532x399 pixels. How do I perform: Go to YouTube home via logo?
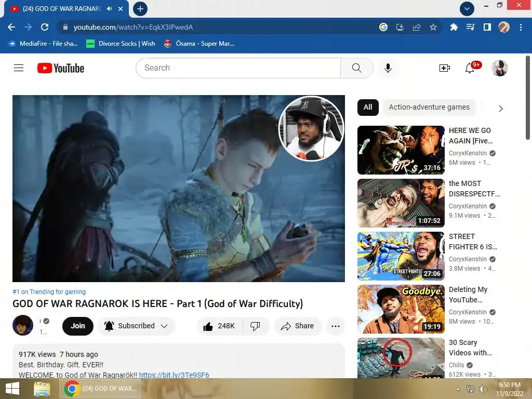pyautogui.click(x=61, y=68)
